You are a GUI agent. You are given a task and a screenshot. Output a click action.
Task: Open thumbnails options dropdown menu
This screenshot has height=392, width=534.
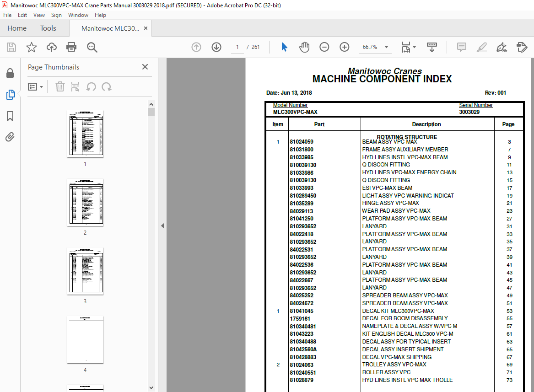[35, 87]
